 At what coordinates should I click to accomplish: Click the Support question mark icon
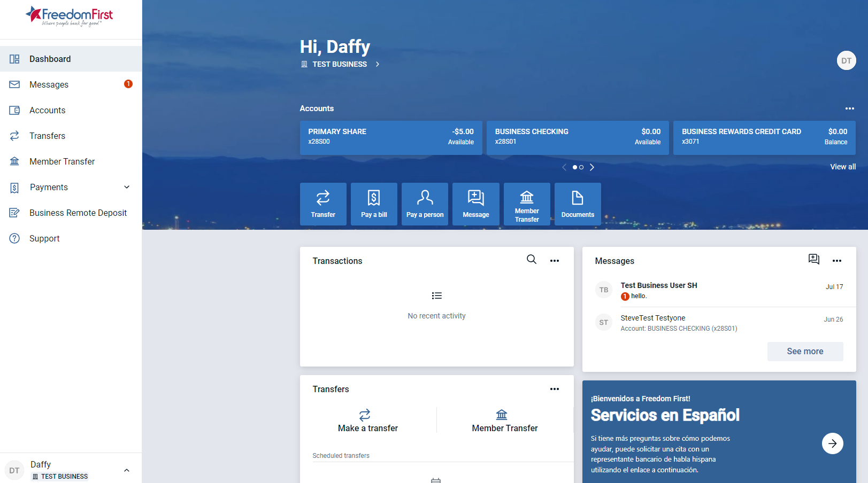(14, 238)
